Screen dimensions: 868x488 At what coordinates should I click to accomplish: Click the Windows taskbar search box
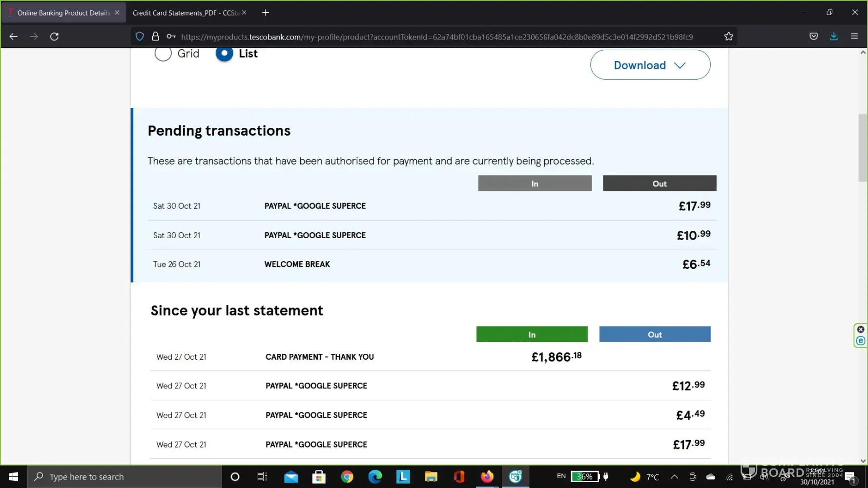tap(124, 477)
